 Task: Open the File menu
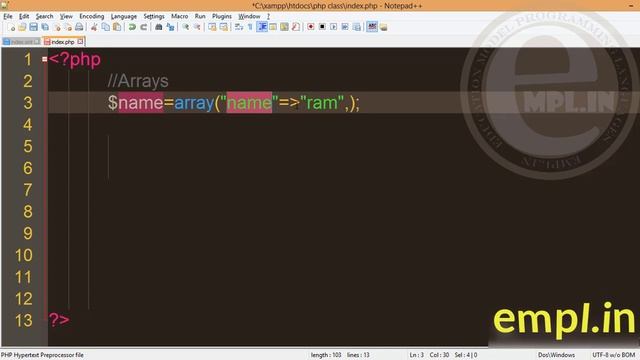[x=8, y=16]
